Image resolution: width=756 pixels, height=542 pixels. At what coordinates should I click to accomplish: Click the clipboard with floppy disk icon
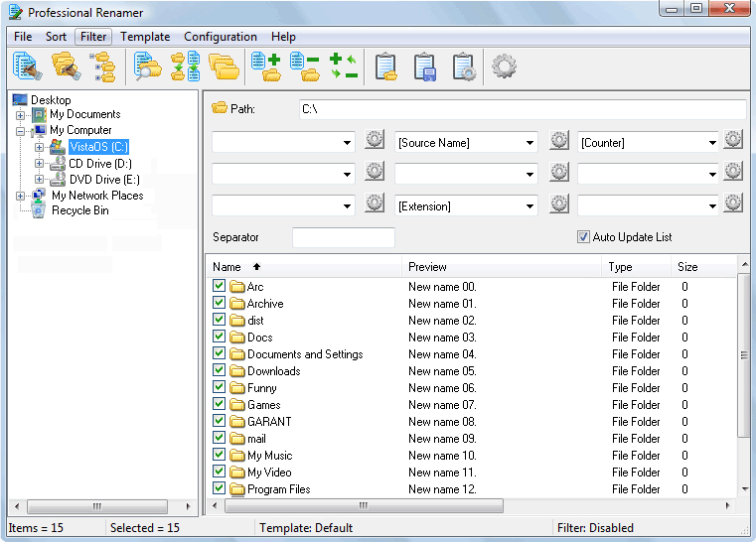tap(424, 67)
